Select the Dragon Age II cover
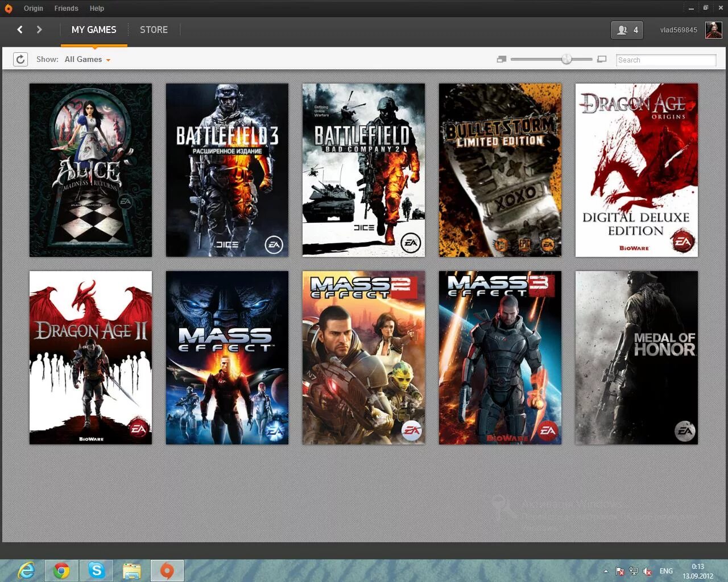 [90, 357]
